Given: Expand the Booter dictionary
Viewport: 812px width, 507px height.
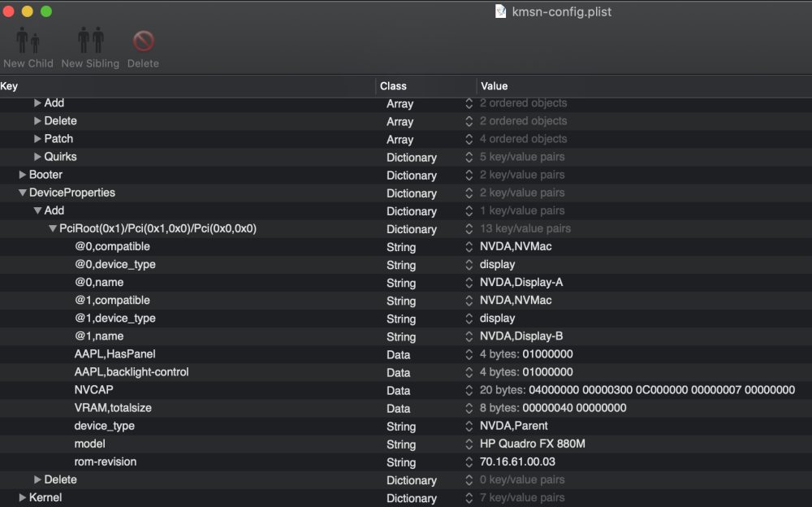Looking at the screenshot, I should pos(22,175).
